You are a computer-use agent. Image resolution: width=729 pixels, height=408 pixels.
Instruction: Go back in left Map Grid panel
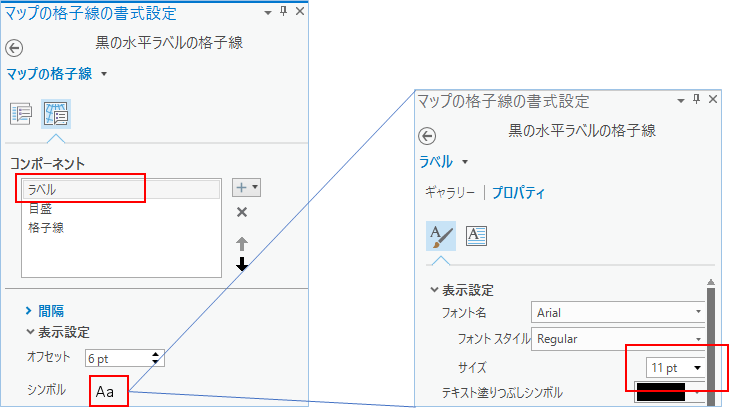[14, 48]
